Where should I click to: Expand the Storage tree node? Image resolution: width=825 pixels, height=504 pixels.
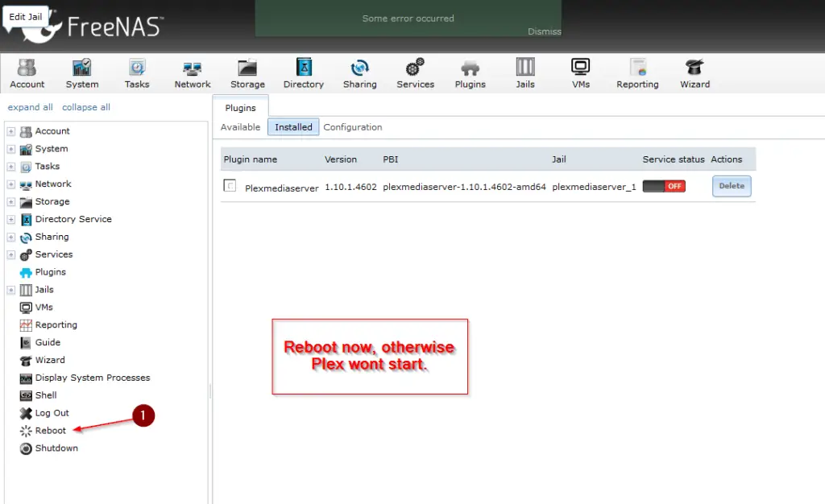tap(11, 202)
